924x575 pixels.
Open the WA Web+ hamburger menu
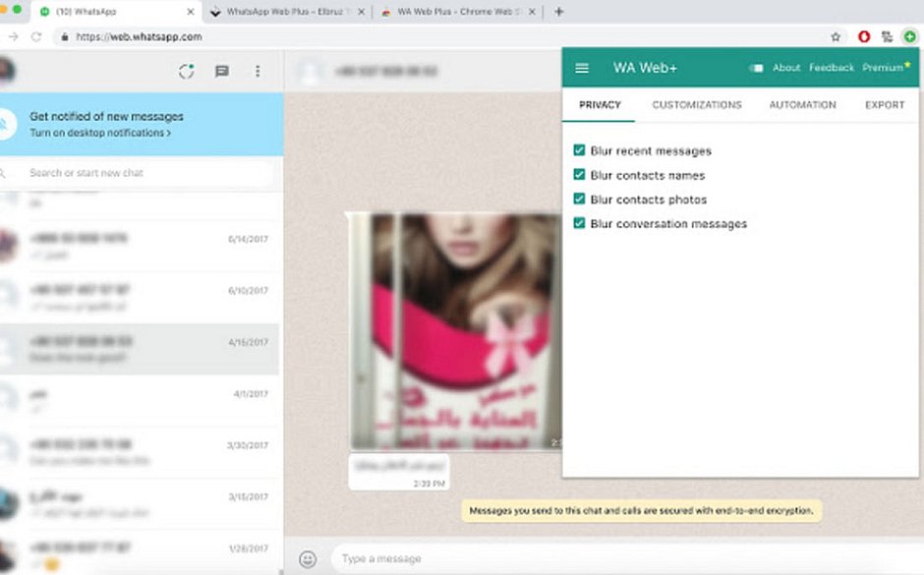pyautogui.click(x=582, y=68)
